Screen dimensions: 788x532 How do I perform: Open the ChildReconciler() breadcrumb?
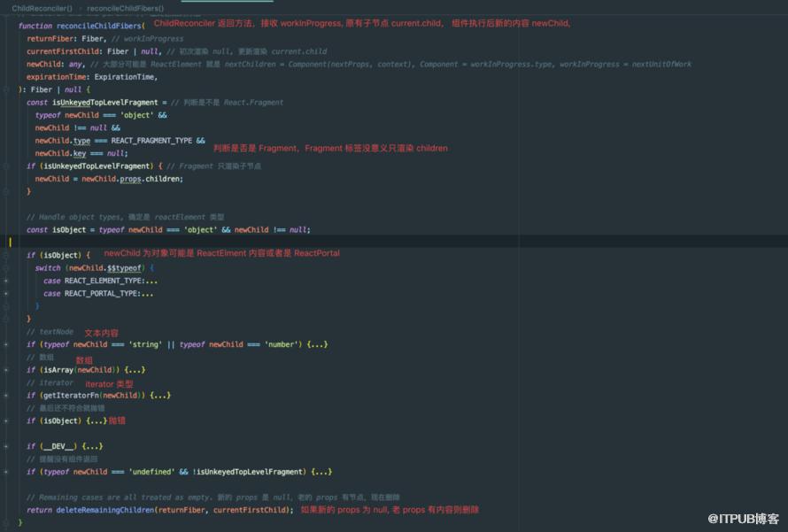click(42, 9)
